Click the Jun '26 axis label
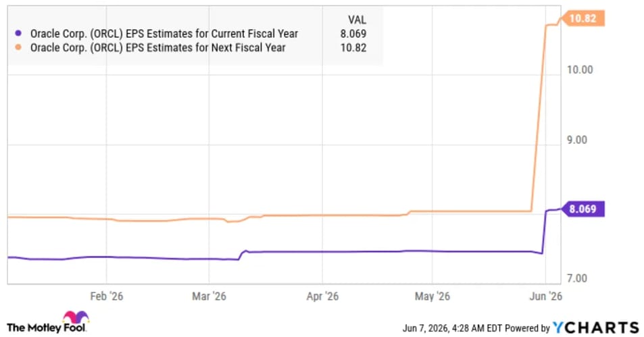The height and width of the screenshot is (337, 644). (546, 296)
